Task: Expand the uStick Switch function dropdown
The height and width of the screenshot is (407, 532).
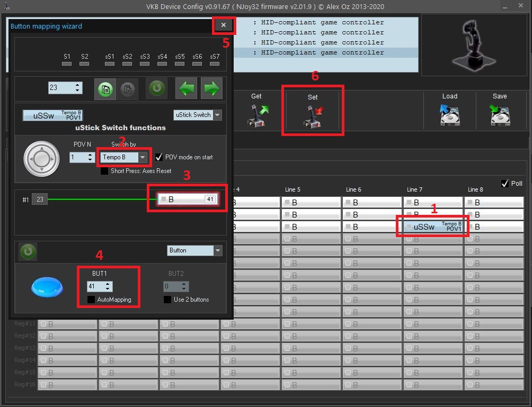Action: click(218, 115)
